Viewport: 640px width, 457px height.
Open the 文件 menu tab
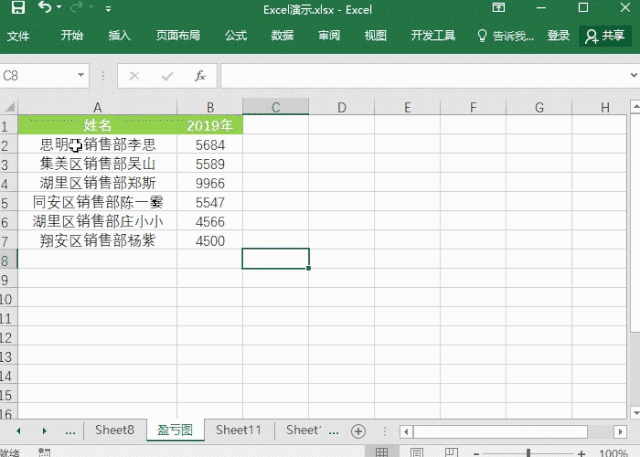coord(18,36)
